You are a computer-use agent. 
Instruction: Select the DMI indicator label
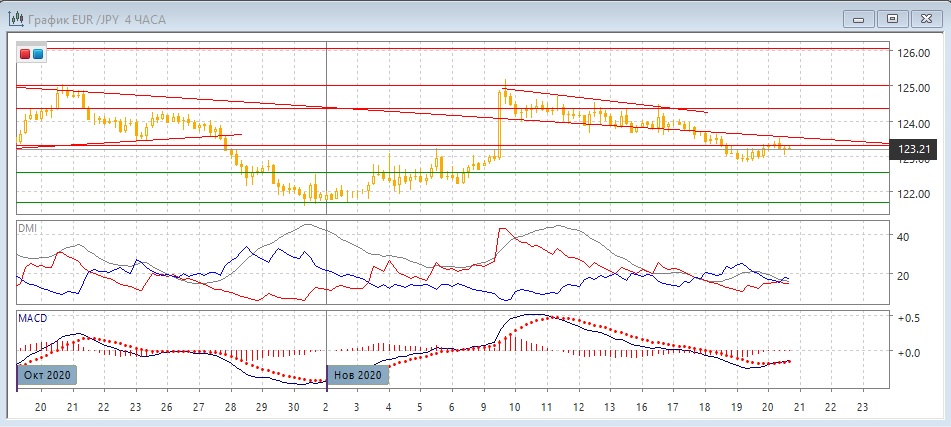tap(27, 228)
